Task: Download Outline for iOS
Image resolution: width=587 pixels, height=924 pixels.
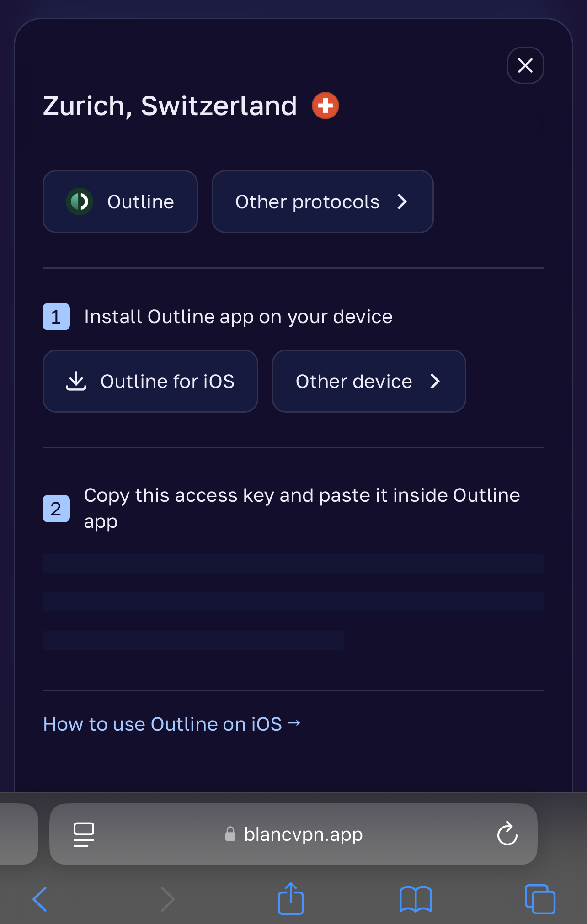Action: tap(150, 381)
